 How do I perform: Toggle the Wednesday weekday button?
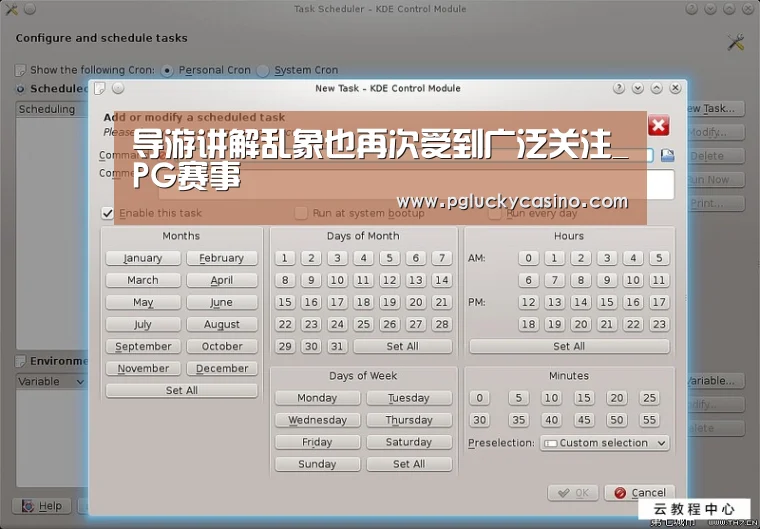317,420
